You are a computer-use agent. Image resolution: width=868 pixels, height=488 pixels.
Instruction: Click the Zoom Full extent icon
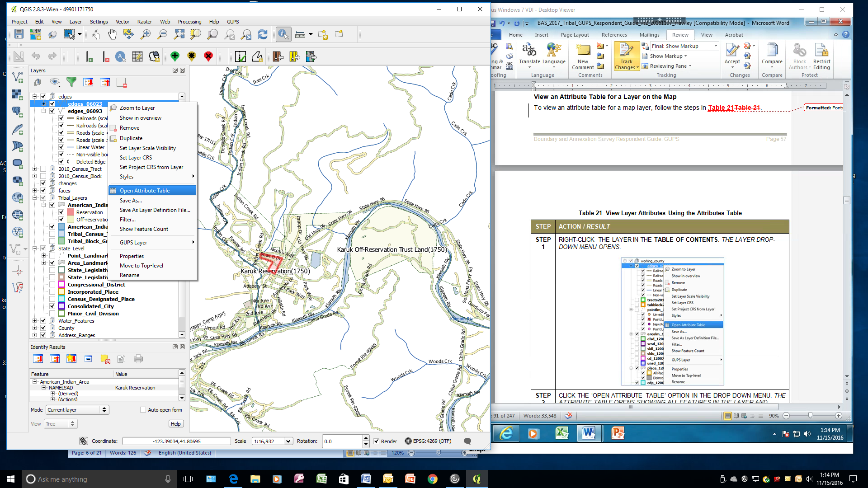pos(179,34)
